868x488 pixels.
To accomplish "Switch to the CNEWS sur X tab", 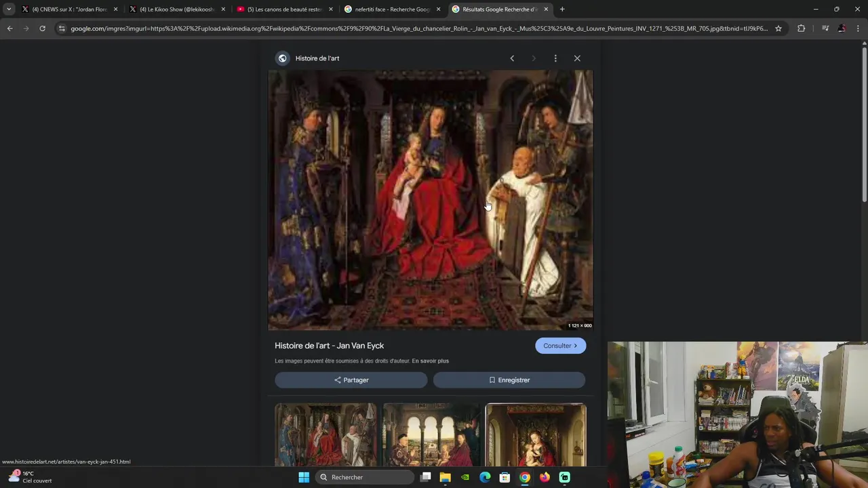I will click(x=70, y=9).
